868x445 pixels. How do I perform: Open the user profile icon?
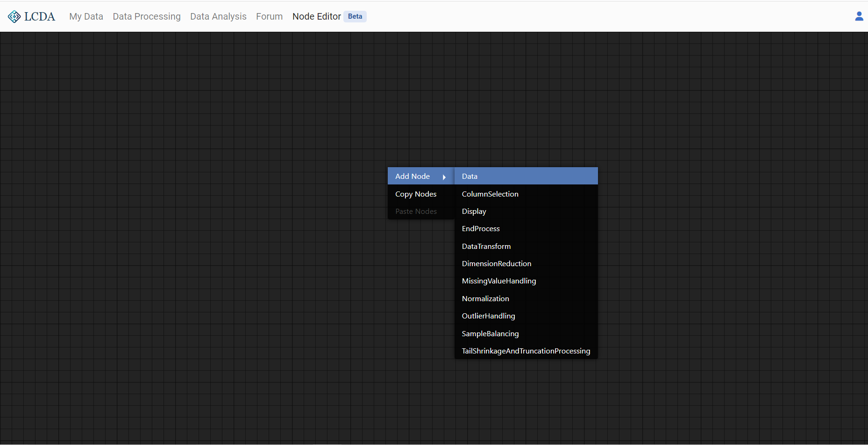859,16
